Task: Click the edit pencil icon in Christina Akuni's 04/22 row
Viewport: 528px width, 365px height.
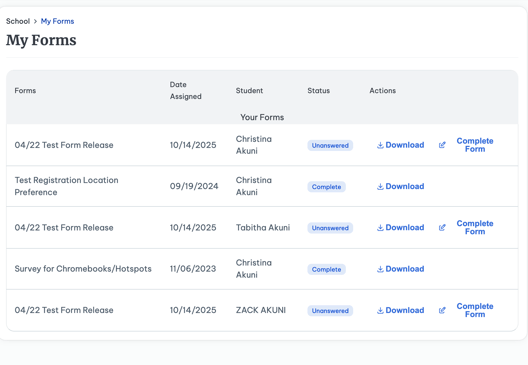Action: pos(442,145)
